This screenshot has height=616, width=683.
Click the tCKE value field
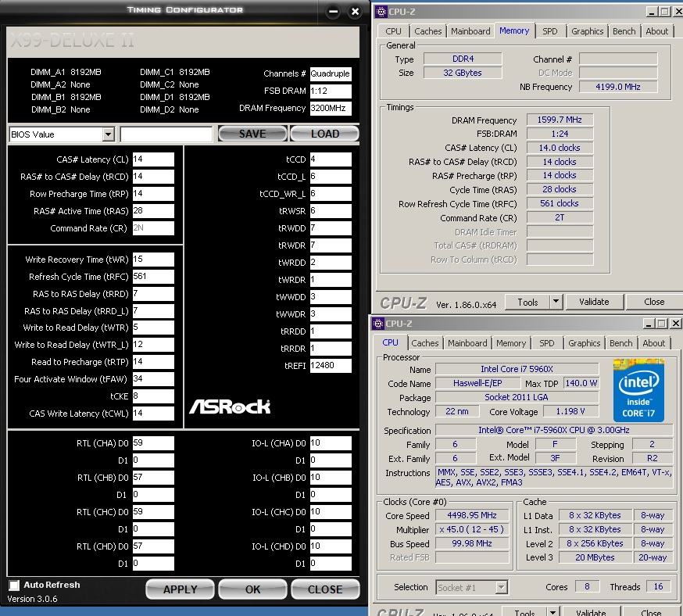(x=153, y=396)
